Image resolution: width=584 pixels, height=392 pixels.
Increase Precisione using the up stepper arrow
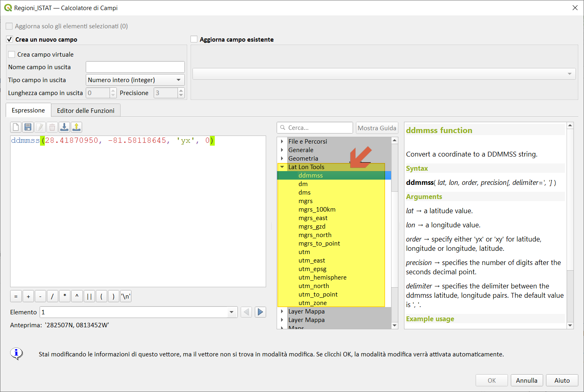181,90
